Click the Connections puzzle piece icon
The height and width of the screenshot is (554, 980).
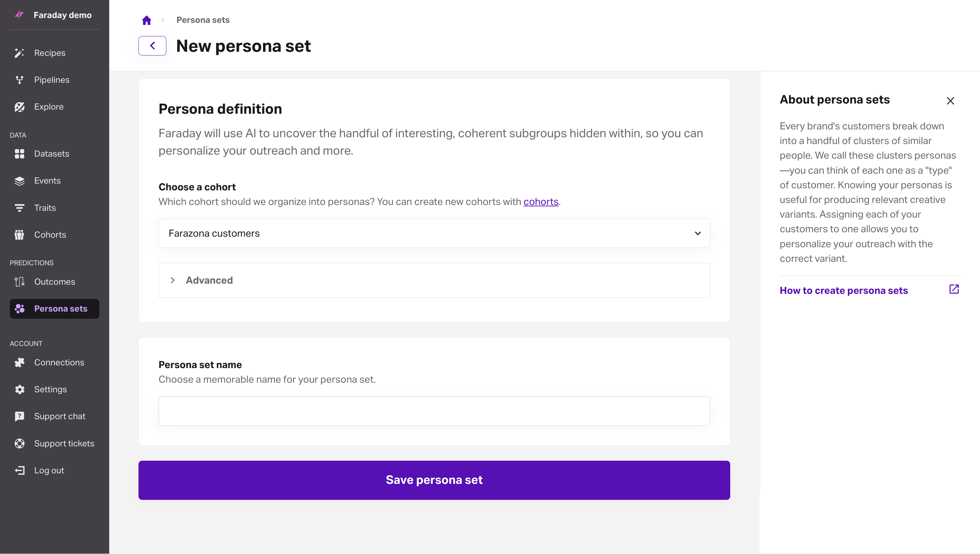[x=19, y=363]
